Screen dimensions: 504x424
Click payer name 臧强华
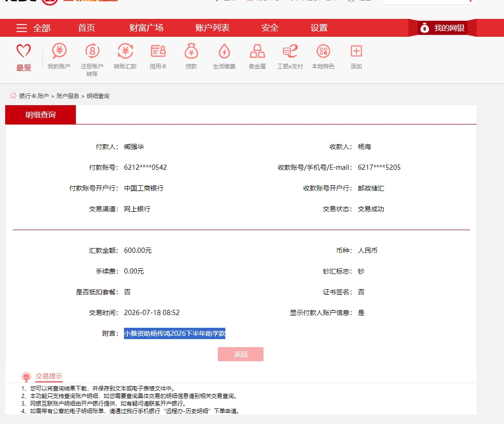[134, 147]
